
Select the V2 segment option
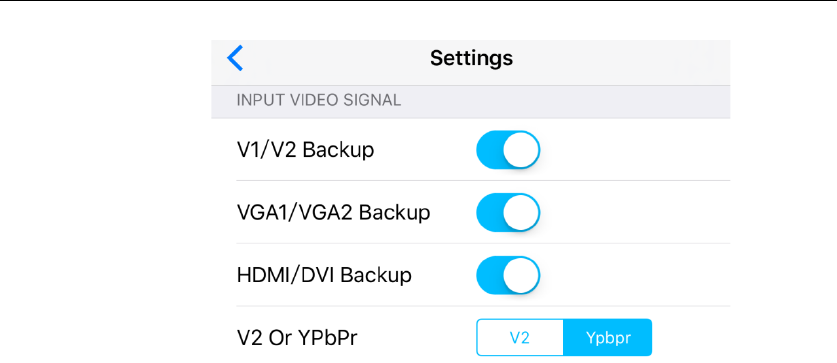pos(520,338)
